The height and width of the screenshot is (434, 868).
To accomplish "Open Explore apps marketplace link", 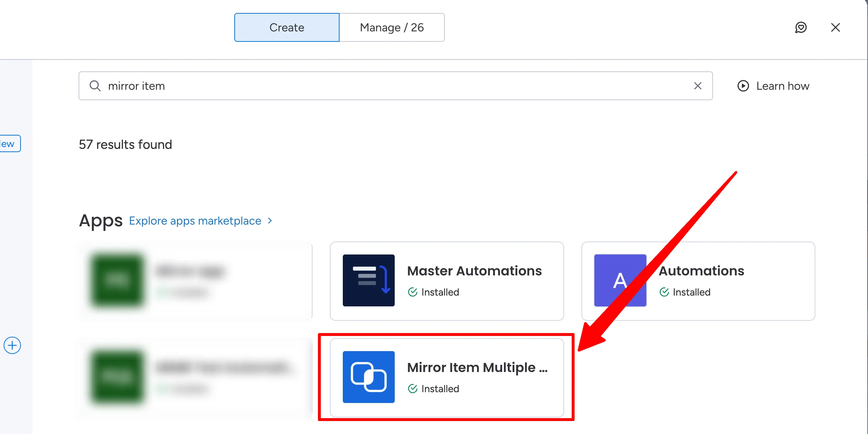I will coord(195,221).
